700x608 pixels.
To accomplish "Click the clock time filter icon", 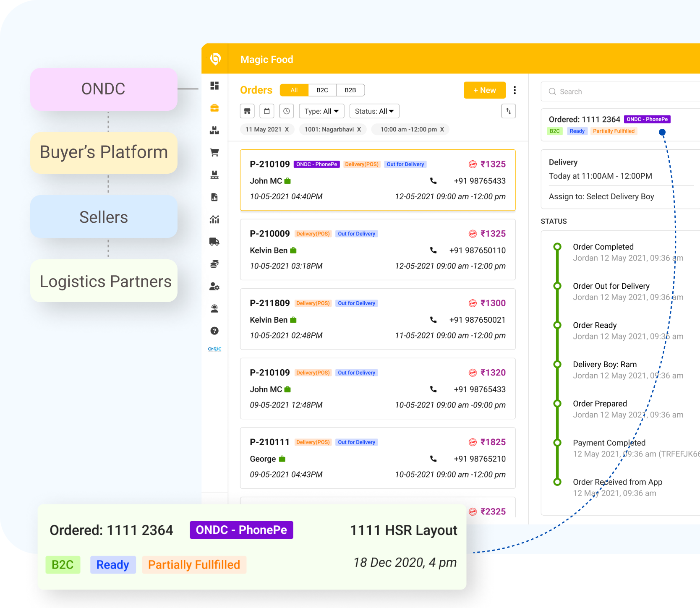I will (287, 111).
